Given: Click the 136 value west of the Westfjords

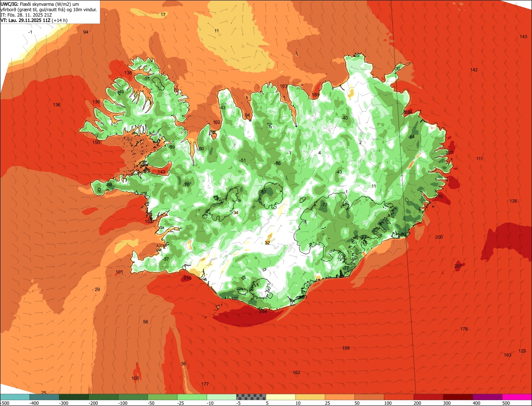Looking at the screenshot, I should coord(57,105).
